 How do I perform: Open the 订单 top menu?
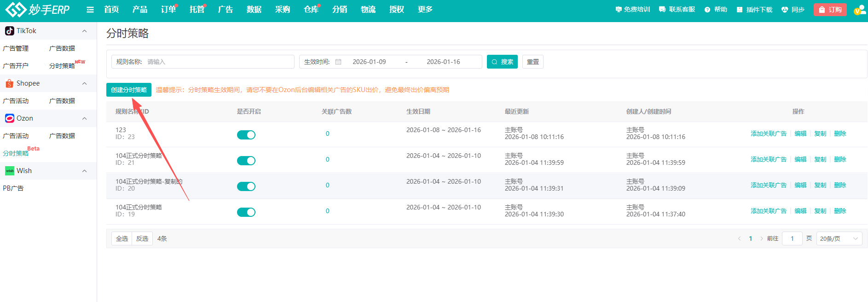(x=168, y=10)
